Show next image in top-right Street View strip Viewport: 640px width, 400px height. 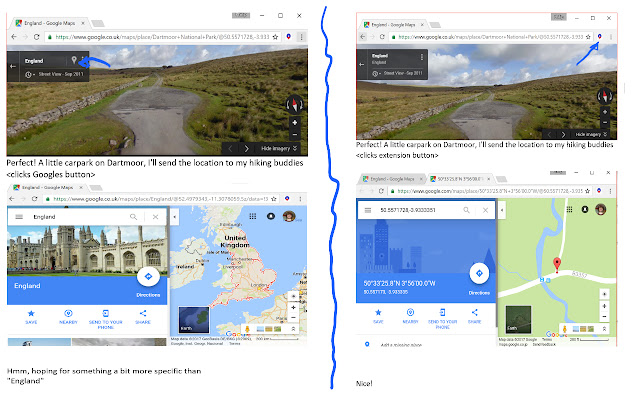[564, 134]
